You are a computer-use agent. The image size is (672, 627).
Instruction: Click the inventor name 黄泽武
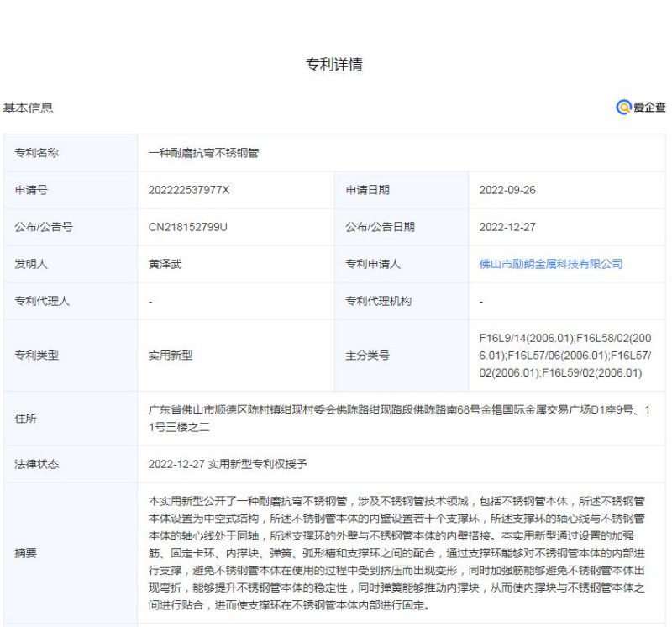tap(165, 264)
